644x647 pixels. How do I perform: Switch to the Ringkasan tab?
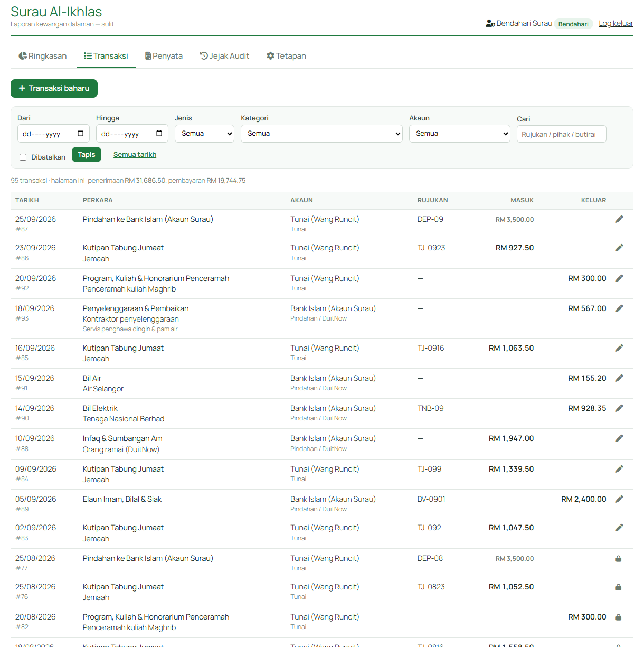pyautogui.click(x=43, y=56)
